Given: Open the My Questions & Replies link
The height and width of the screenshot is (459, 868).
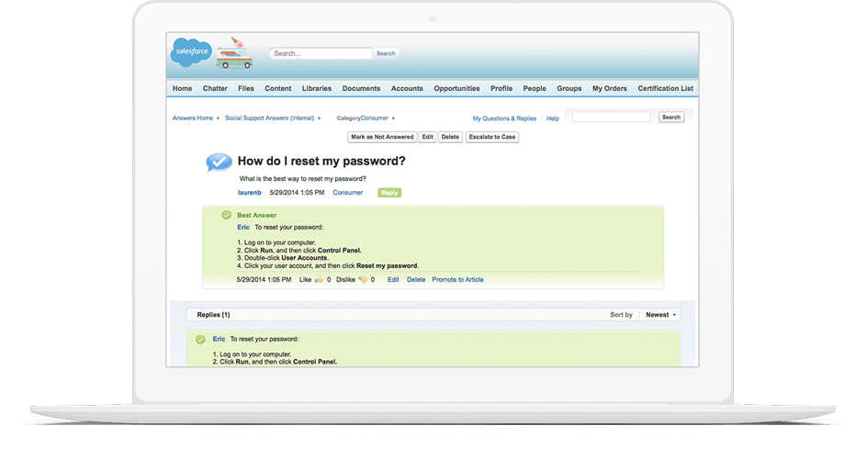Looking at the screenshot, I should coord(504,118).
